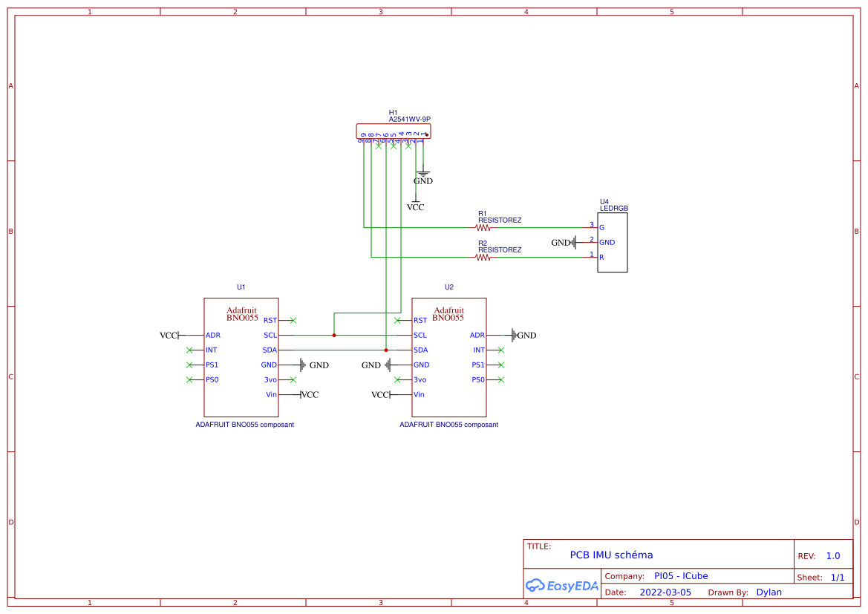Select the U1 Adafruit BNO055 component symbol
Screen dimensions: 868x614
pos(241,356)
